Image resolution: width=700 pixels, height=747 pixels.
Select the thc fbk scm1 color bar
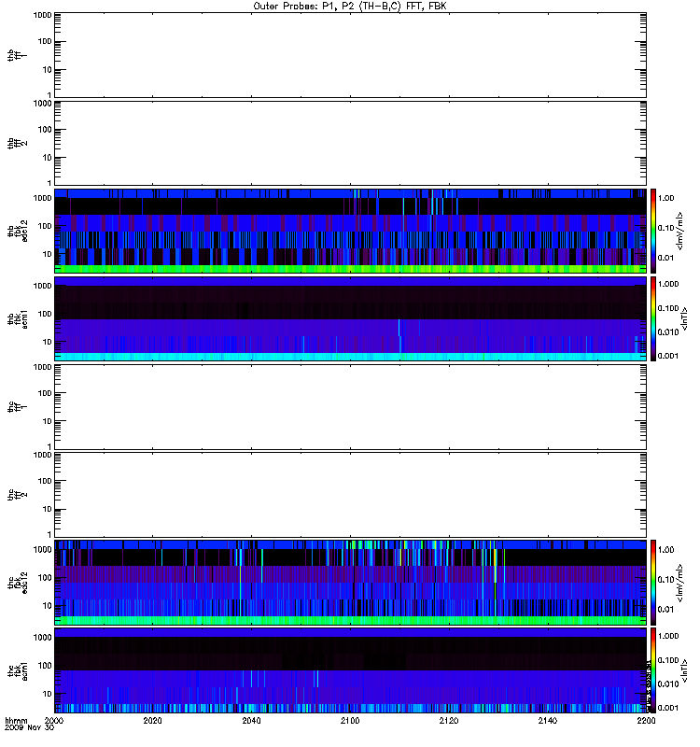pos(653,670)
